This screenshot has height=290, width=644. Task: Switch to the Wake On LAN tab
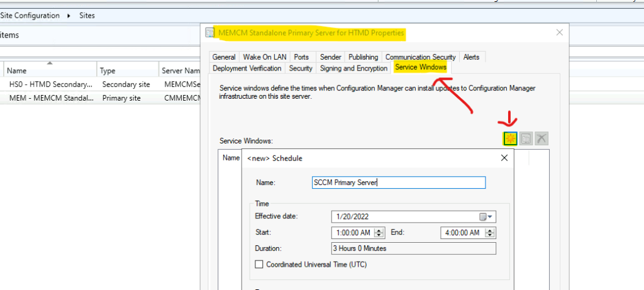pyautogui.click(x=265, y=57)
